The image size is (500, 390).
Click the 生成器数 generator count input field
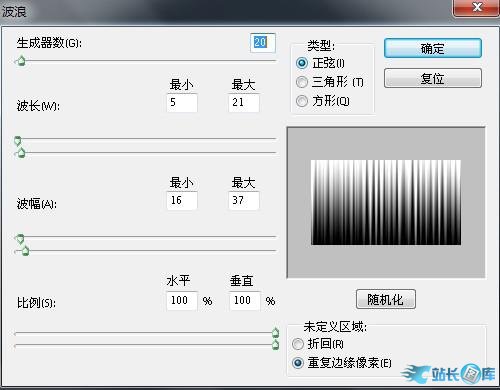(x=263, y=43)
